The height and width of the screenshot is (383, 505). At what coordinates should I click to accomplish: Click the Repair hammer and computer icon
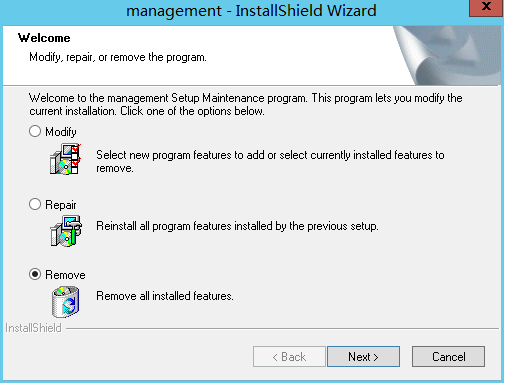tap(66, 231)
